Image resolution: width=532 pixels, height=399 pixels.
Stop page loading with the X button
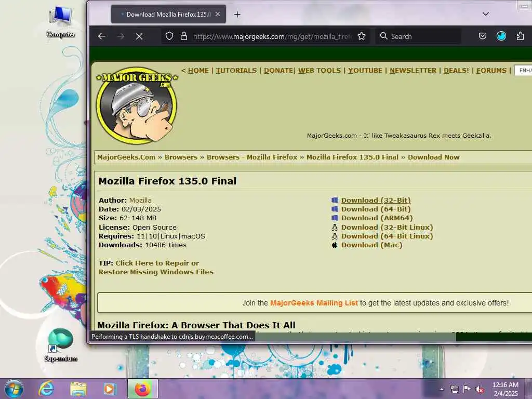tap(139, 36)
